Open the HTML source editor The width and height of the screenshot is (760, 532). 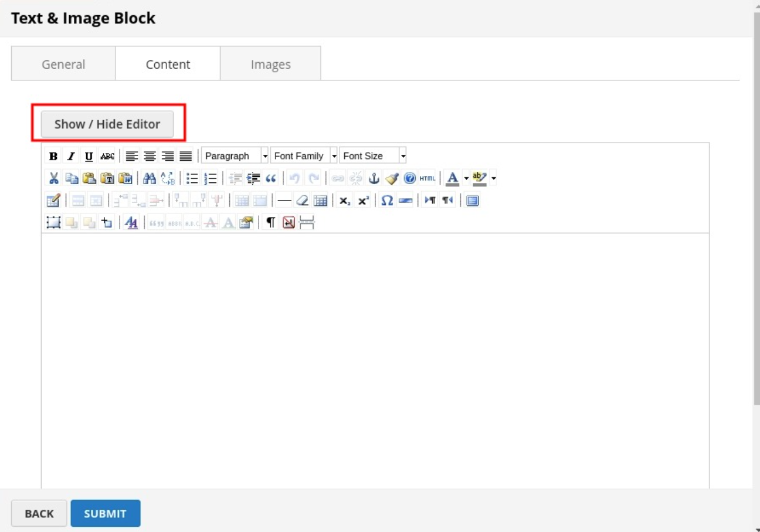427,178
